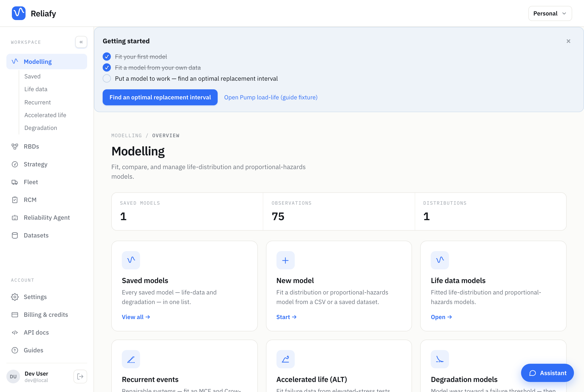The height and width of the screenshot is (392, 584).
Task: Collapse the sidebar with double-chevron button
Action: tap(81, 42)
